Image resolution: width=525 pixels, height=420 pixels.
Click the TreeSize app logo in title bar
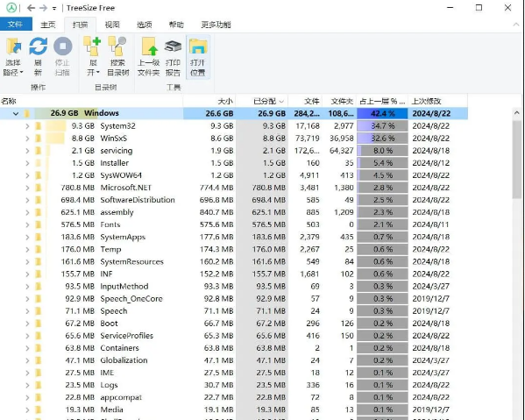11,7
